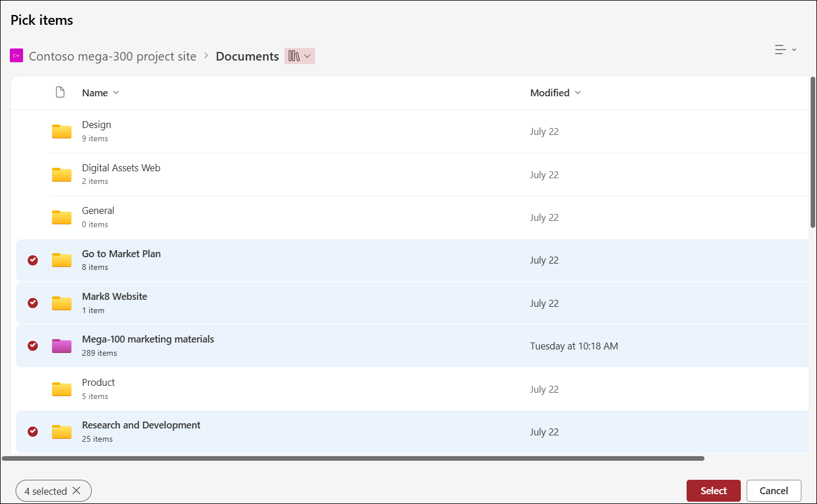Click the Select button
The image size is (817, 504).
coord(713,490)
